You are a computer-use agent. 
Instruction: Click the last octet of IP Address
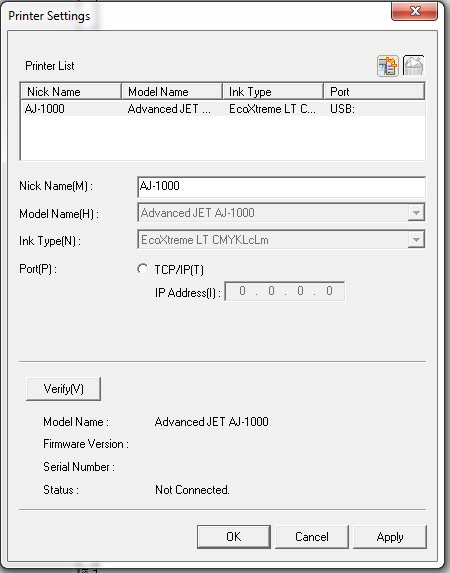coord(329,291)
